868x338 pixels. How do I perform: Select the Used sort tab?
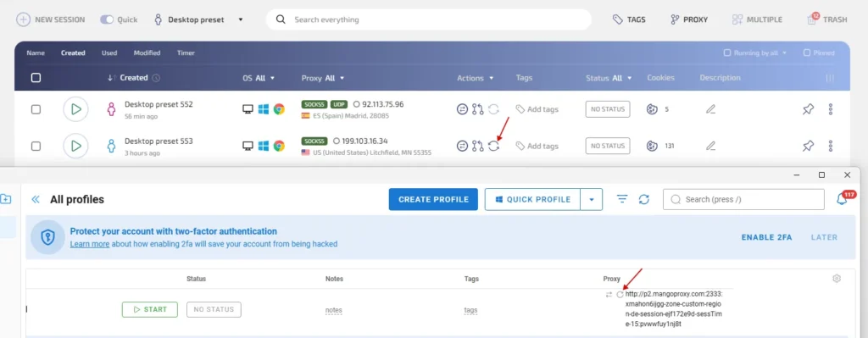(x=109, y=53)
